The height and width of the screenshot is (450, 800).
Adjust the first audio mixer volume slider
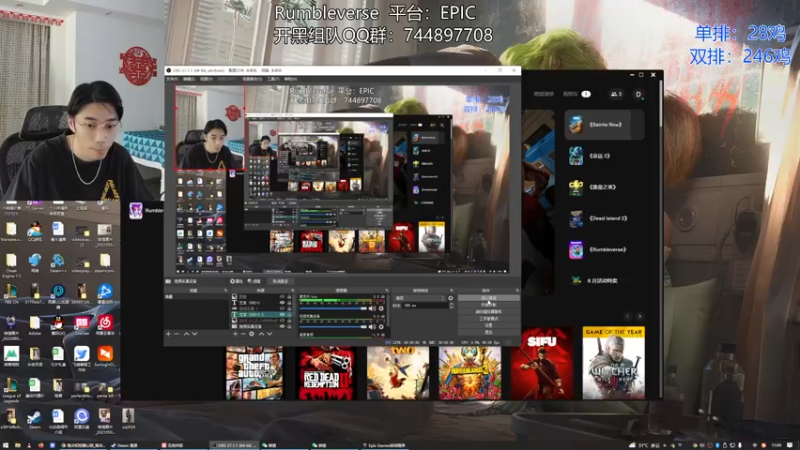point(333,309)
